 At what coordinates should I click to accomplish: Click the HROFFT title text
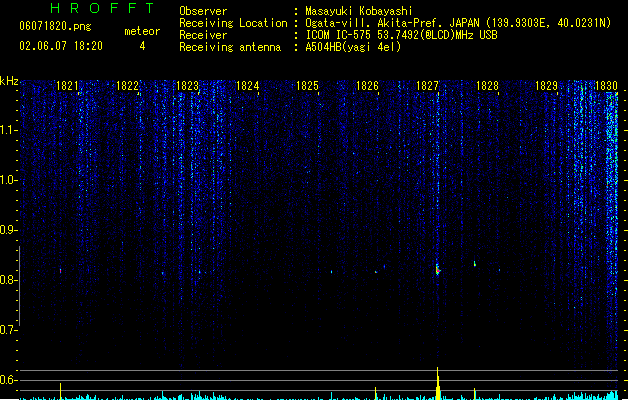click(103, 8)
